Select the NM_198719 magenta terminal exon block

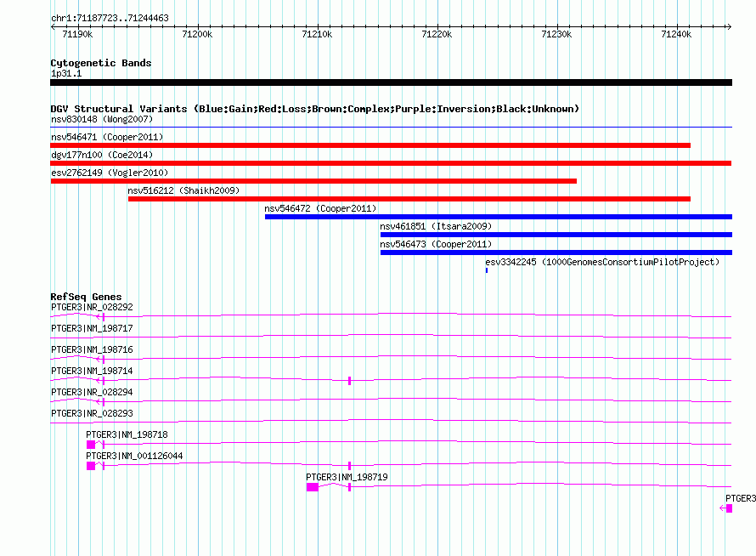(x=313, y=487)
